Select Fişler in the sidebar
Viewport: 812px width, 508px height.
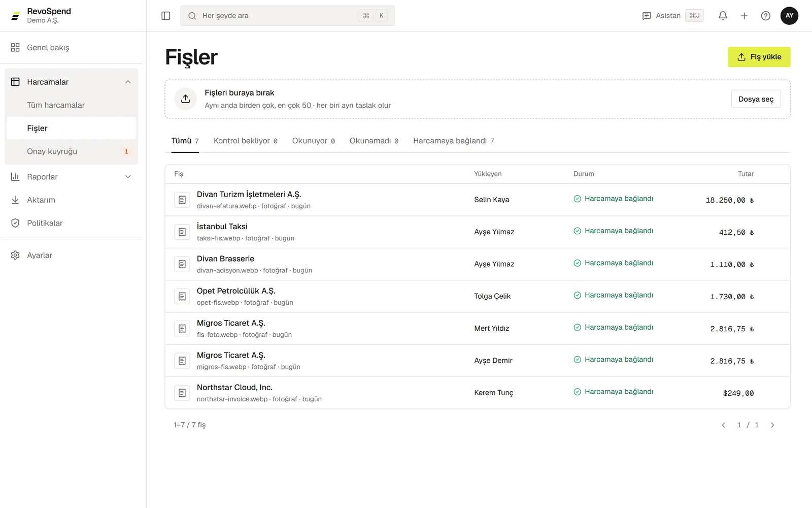pos(72,128)
